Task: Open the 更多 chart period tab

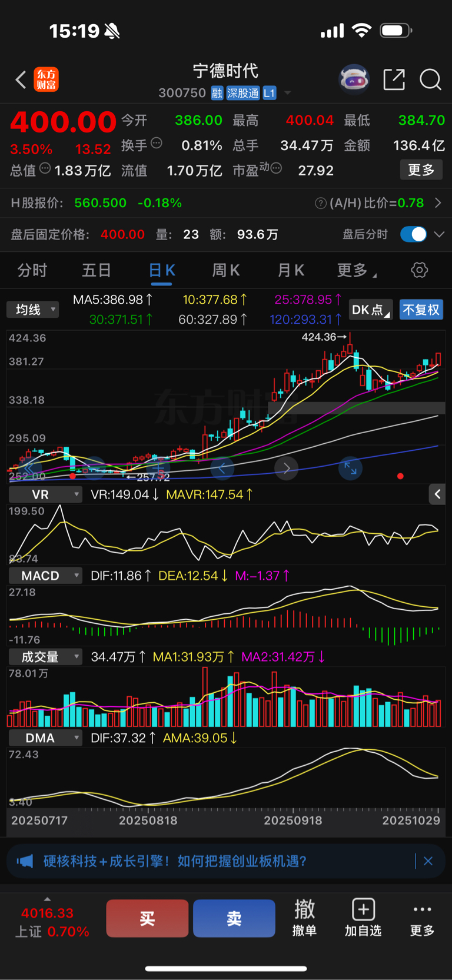Action: (357, 270)
